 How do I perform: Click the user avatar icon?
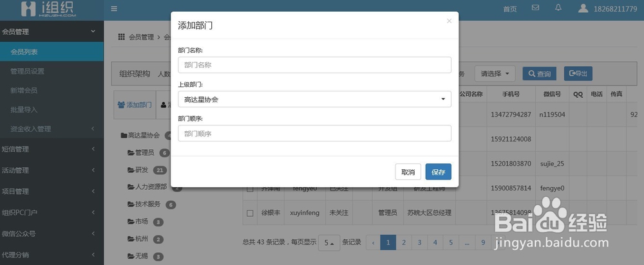[x=583, y=8]
